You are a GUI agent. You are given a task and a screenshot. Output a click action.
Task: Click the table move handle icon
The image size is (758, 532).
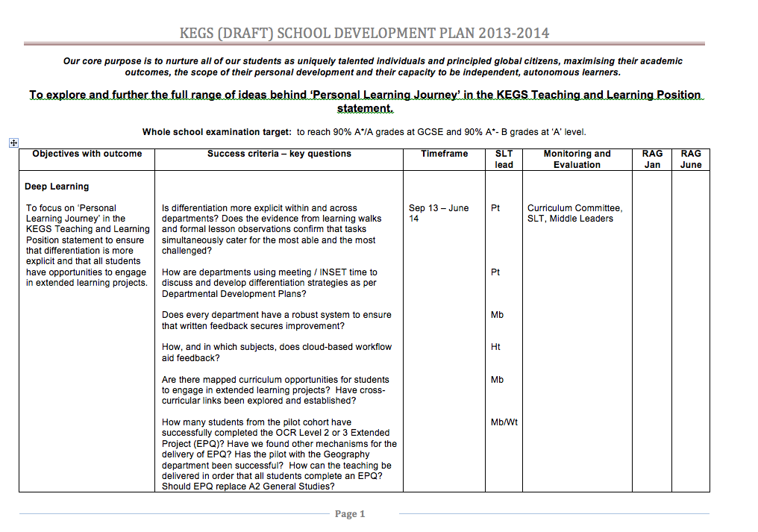pos(13,143)
